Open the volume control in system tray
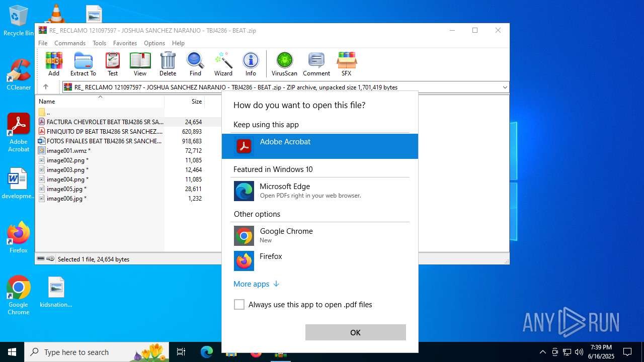644x362 pixels. (x=579, y=352)
